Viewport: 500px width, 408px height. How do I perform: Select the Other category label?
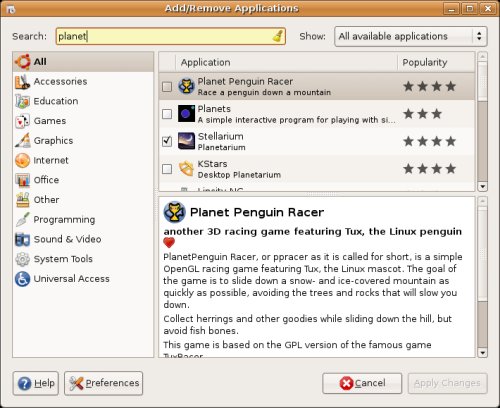click(46, 200)
